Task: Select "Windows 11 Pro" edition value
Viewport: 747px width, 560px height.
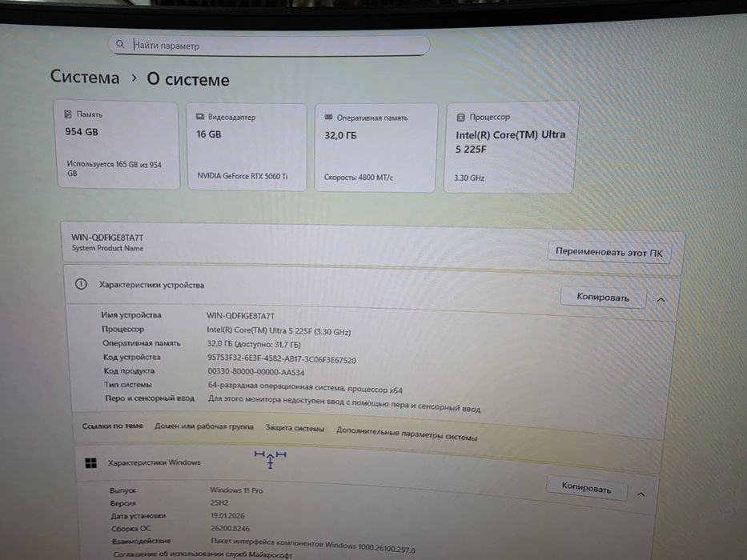Action: tap(237, 490)
